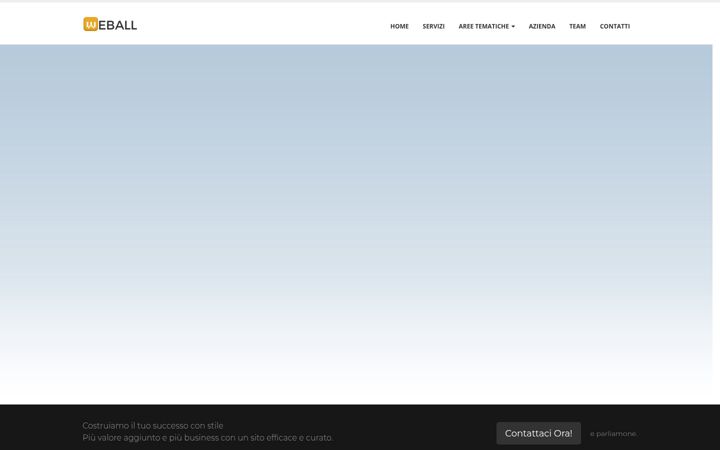Click the Contattaci Ora! button
720x450 pixels.
point(539,433)
